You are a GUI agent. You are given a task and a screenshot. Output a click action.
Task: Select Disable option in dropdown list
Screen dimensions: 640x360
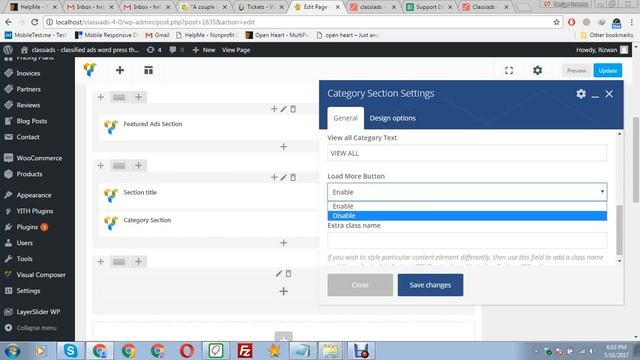(467, 216)
